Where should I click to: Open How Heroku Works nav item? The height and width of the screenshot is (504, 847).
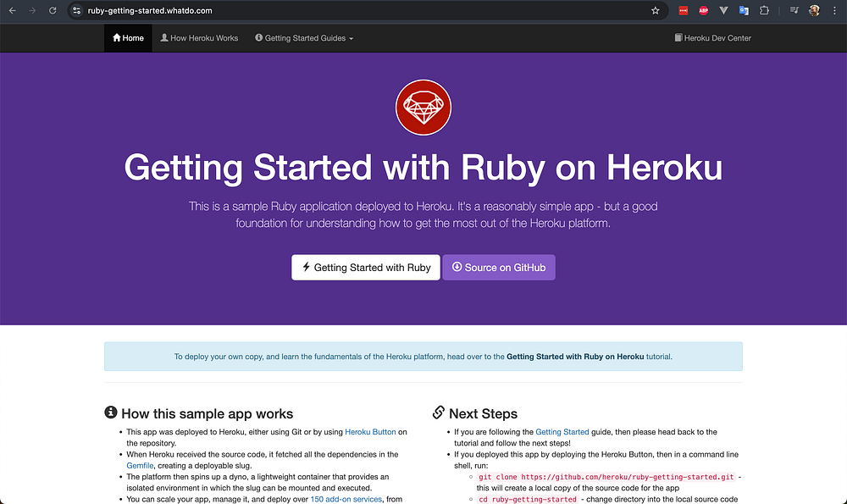[x=199, y=38]
